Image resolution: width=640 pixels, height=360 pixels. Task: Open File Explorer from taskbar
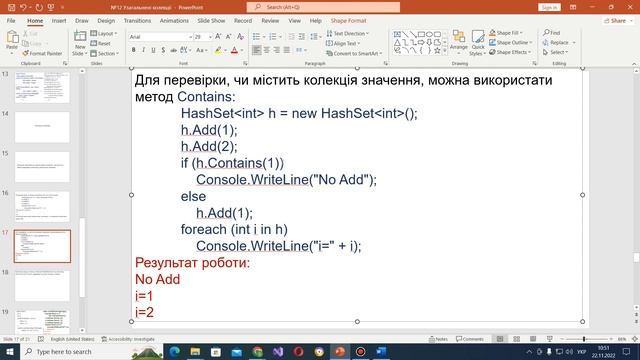pos(195,351)
